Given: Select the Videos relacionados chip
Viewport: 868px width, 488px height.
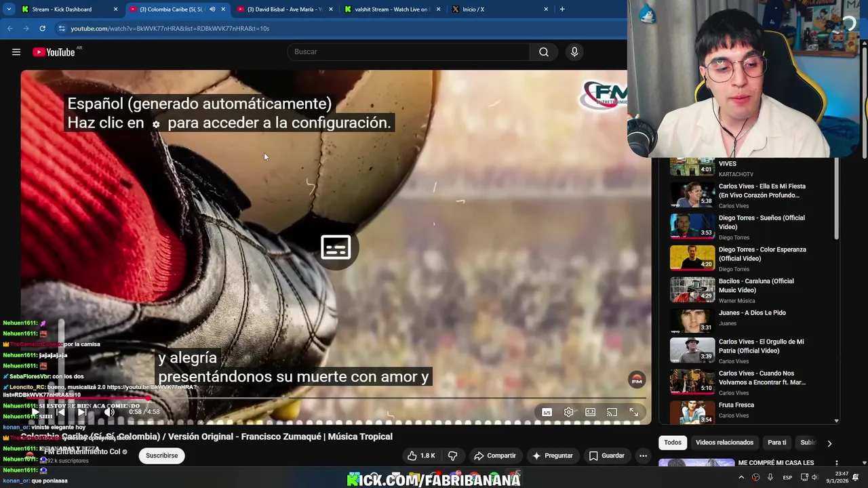Looking at the screenshot, I should point(724,443).
